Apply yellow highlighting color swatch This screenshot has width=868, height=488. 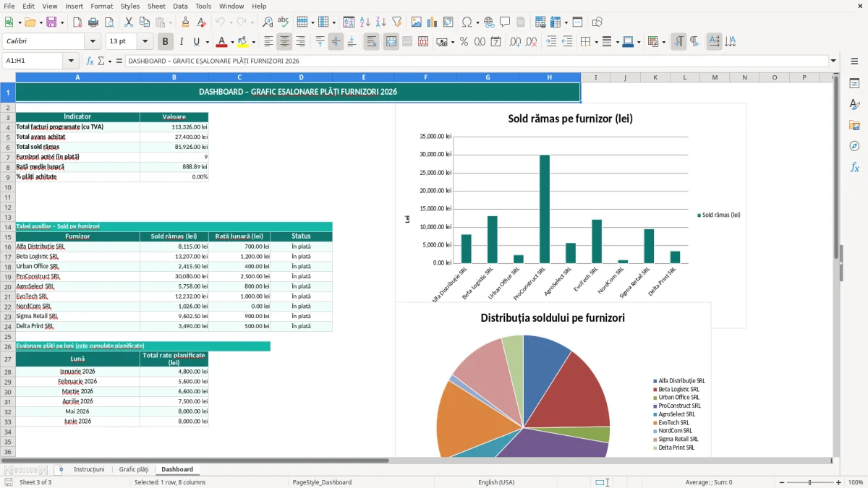(x=243, y=42)
